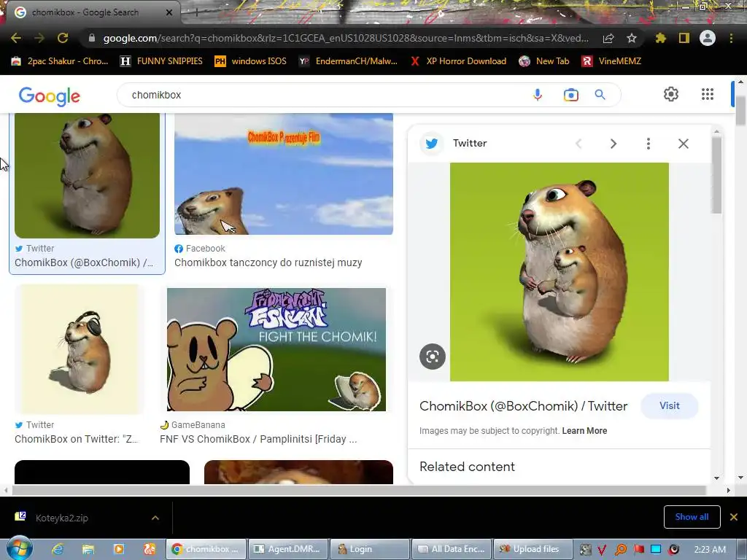The width and height of the screenshot is (747, 560).
Task: Reload the current page
Action: click(x=63, y=38)
